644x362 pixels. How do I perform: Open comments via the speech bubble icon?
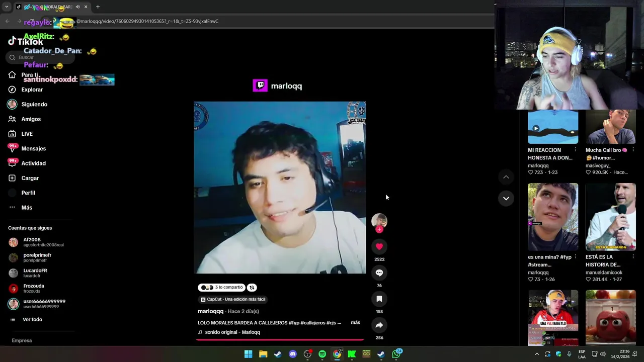[379, 273]
